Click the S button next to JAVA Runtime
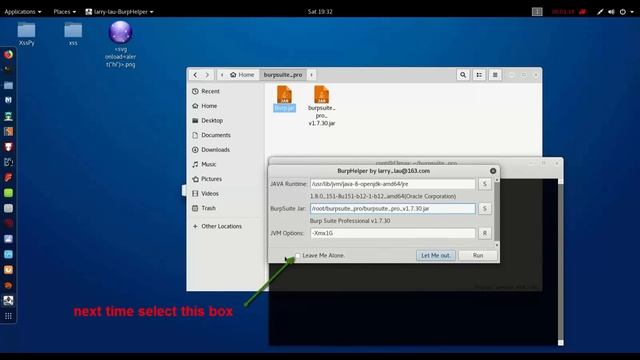The image size is (640, 360). tap(484, 184)
